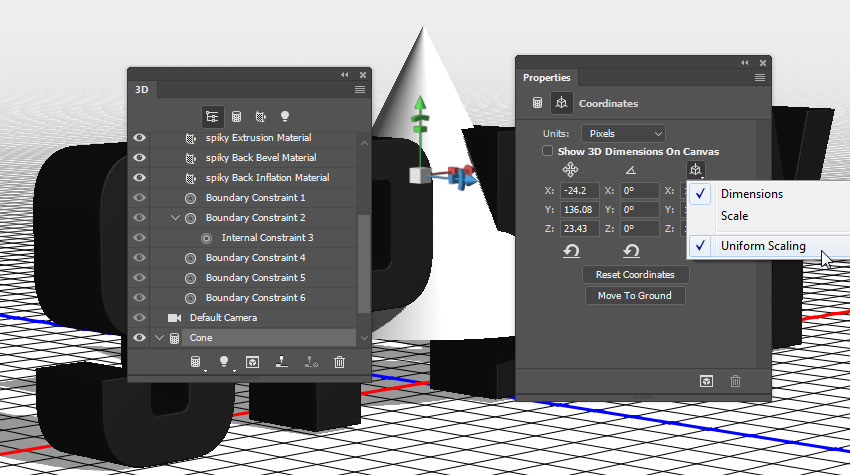The height and width of the screenshot is (475, 850).
Task: Switch to Mesh properties icon
Action: point(537,103)
